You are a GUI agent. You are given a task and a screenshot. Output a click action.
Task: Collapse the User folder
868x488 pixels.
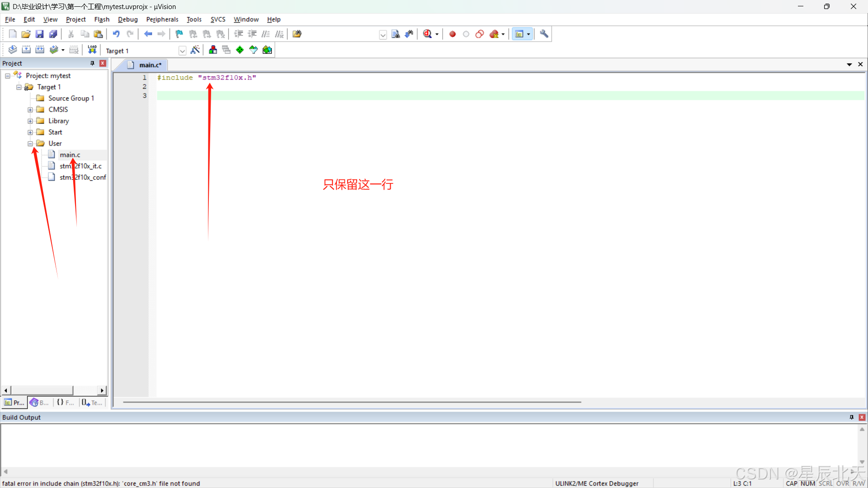click(x=30, y=144)
